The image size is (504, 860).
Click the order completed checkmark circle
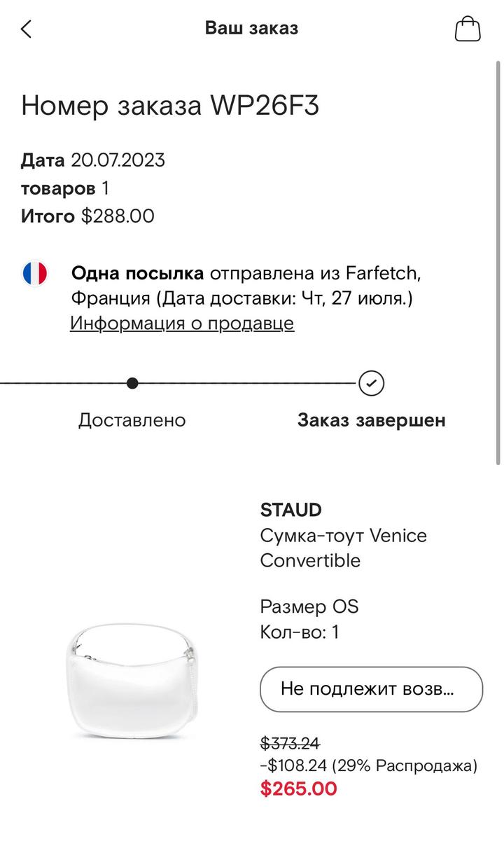pos(371,383)
